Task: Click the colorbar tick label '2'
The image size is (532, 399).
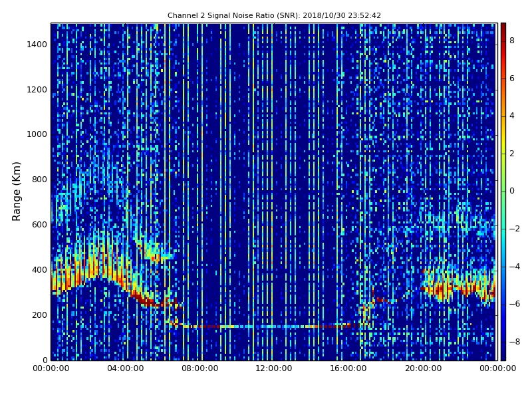Action: click(x=512, y=154)
